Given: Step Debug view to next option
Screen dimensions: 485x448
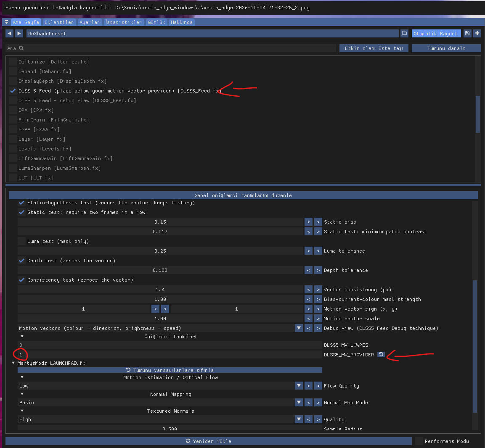Looking at the screenshot, I should click(318, 328).
